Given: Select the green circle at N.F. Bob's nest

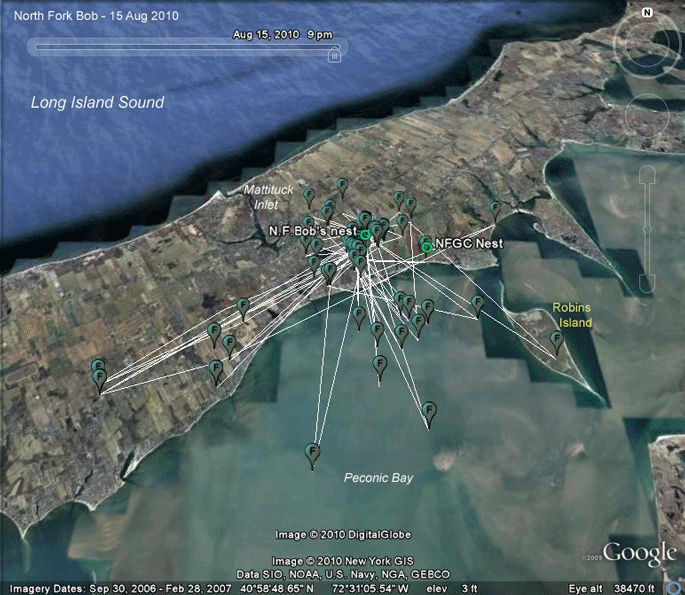Looking at the screenshot, I should [x=365, y=235].
